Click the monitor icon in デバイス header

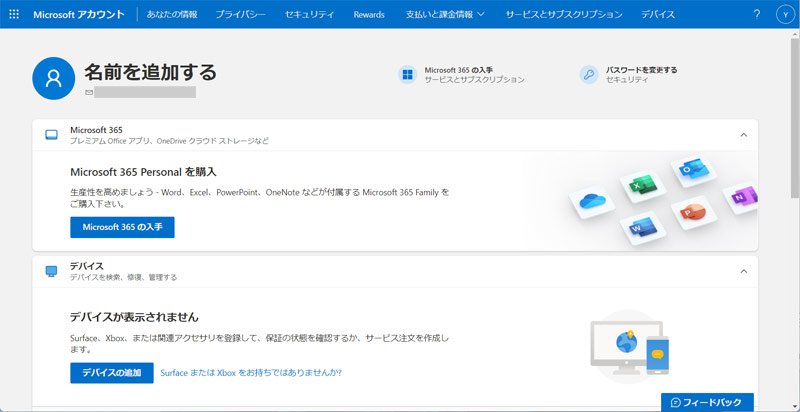[x=52, y=271]
